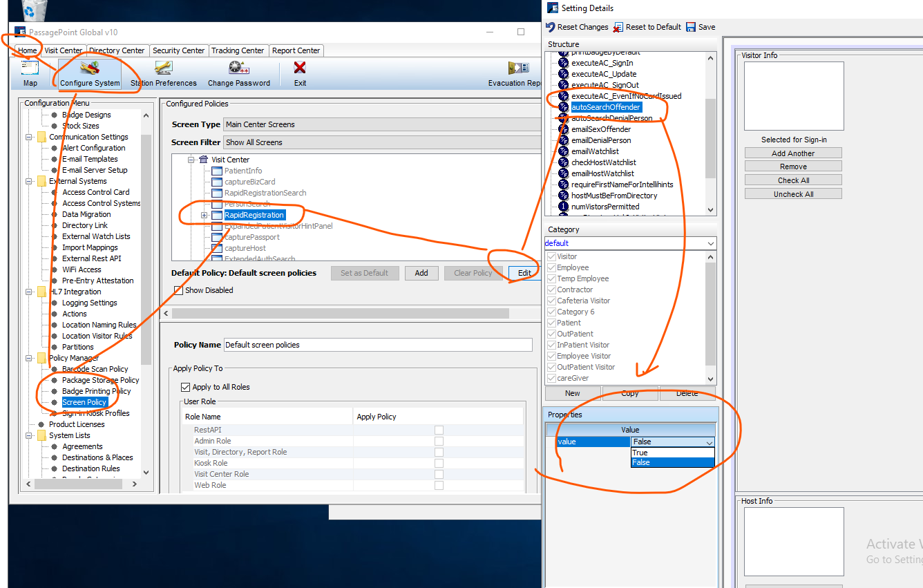Open the Screen Type dropdown

click(382, 124)
